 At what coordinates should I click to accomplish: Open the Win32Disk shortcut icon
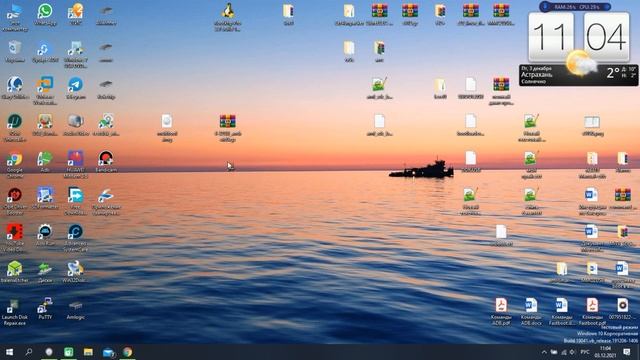[76, 271]
